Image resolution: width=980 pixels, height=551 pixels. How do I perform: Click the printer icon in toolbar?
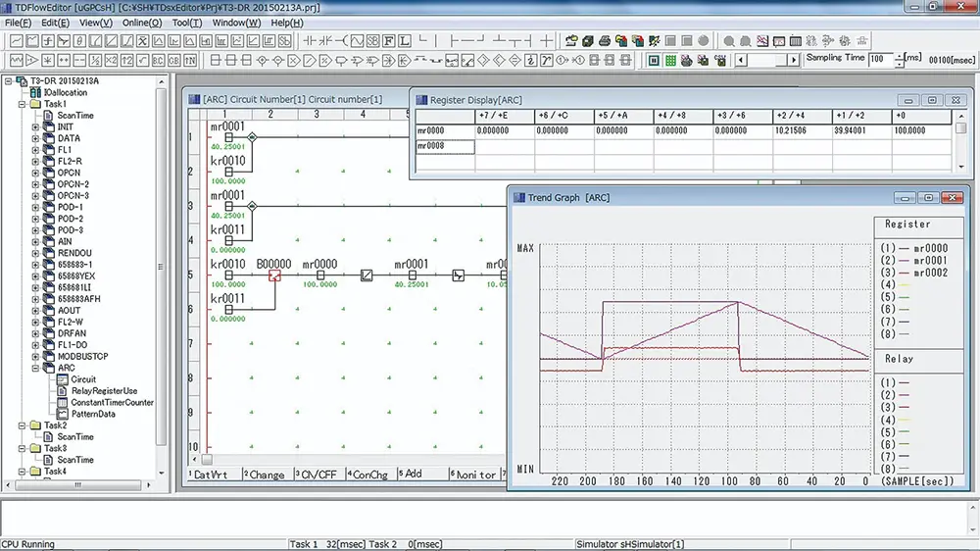604,41
